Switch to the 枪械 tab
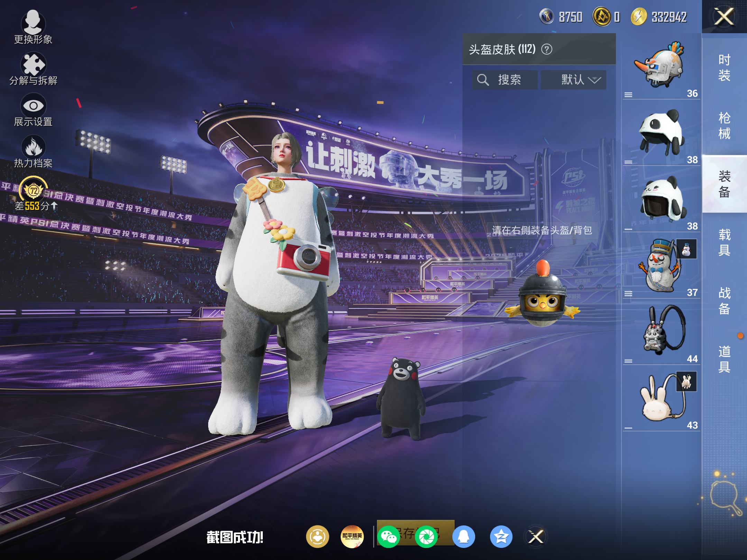 coord(725,125)
